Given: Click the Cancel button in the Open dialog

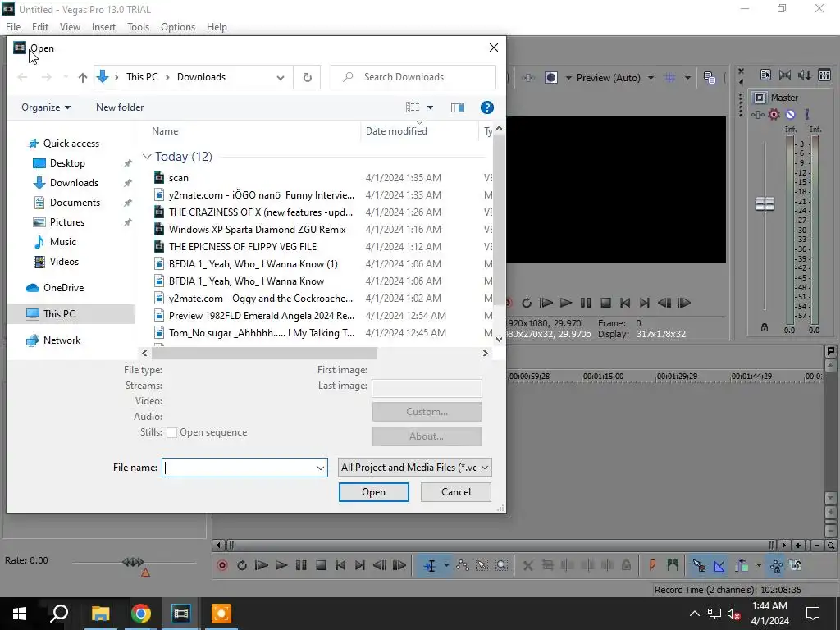Looking at the screenshot, I should 456,492.
